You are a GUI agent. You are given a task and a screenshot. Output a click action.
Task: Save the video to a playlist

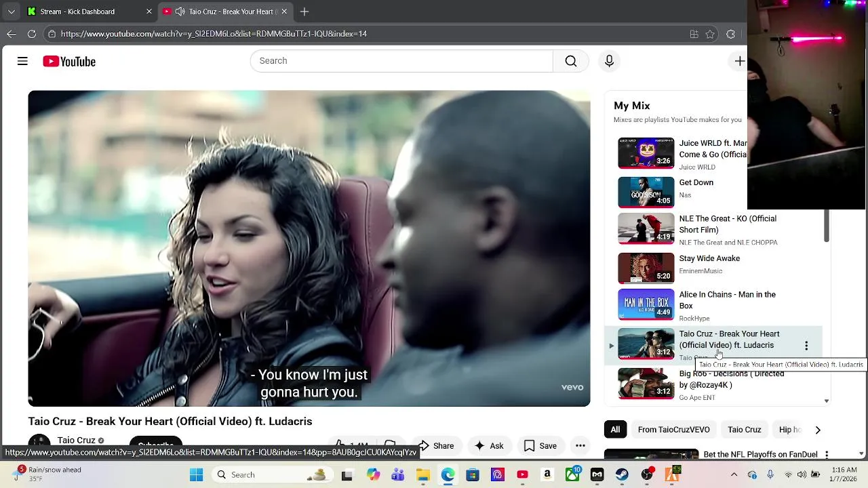(x=540, y=445)
